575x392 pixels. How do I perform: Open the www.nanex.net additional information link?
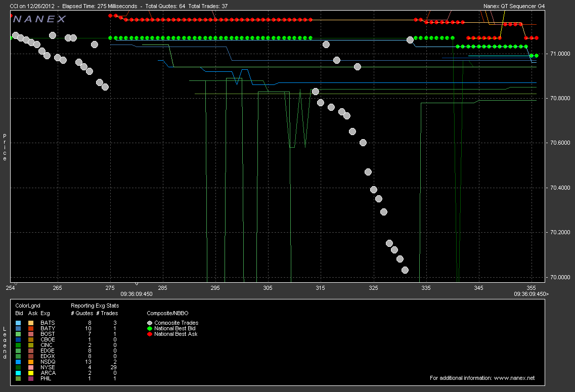[514, 378]
